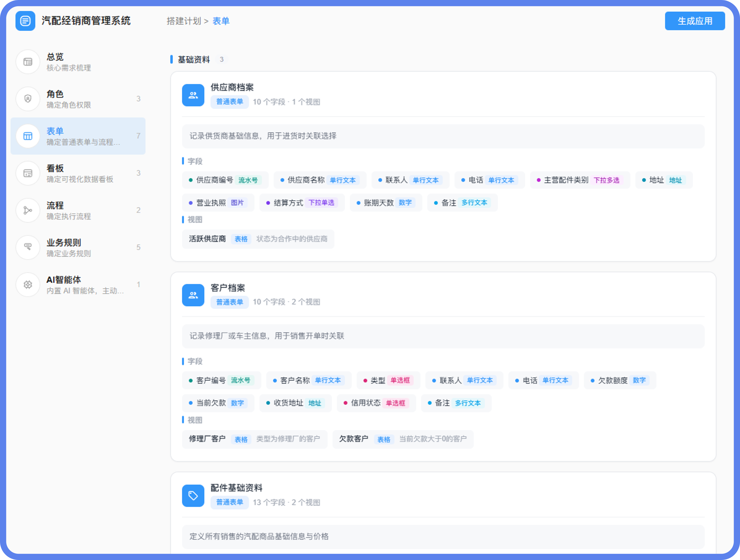Click the 供应商名称 field chip

coord(320,180)
